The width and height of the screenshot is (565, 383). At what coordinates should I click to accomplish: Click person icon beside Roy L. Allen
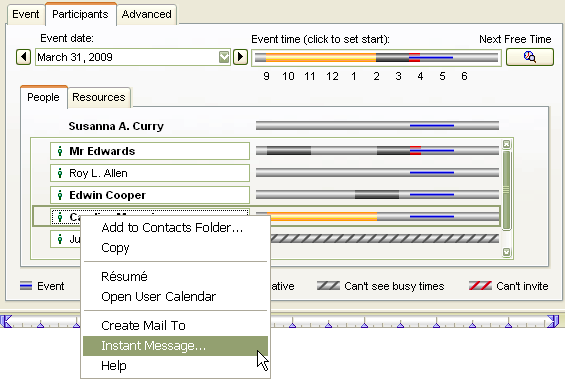[x=60, y=173]
